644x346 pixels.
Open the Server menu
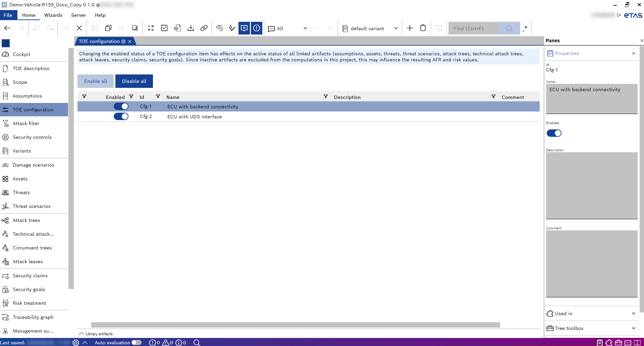tap(78, 15)
